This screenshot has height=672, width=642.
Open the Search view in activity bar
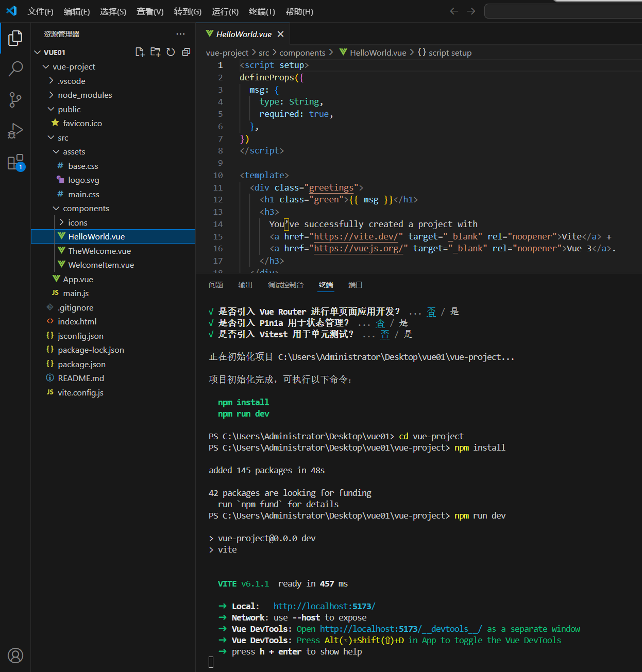pyautogui.click(x=15, y=68)
